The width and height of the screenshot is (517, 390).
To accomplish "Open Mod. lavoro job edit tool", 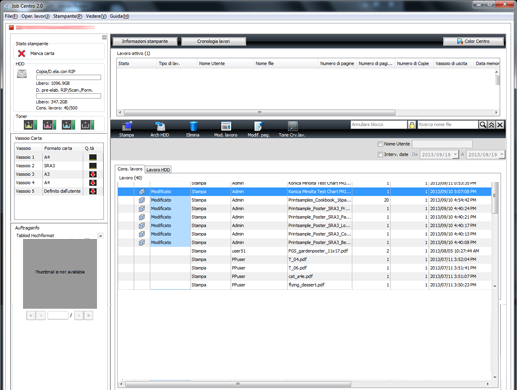I will coord(226,126).
